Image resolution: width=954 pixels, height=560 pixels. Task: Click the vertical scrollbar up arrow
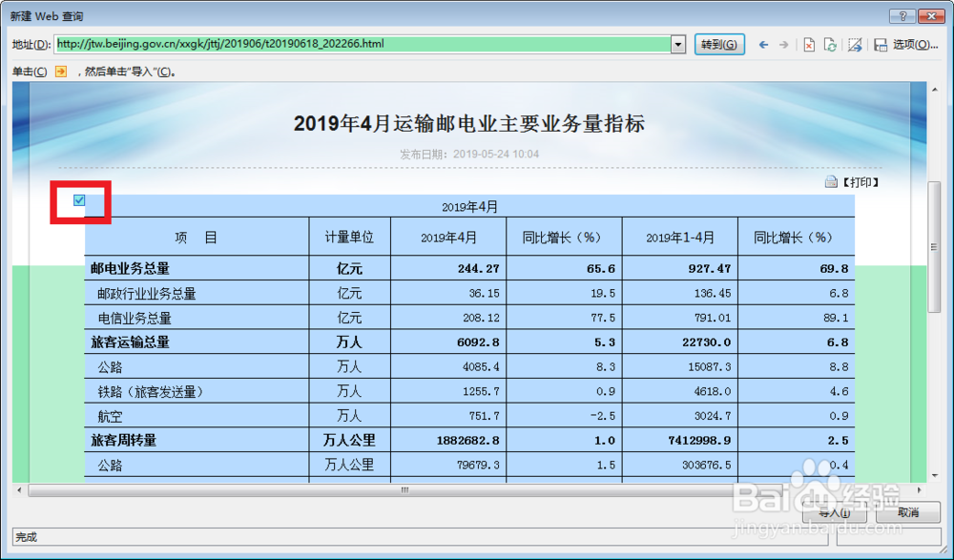[935, 90]
